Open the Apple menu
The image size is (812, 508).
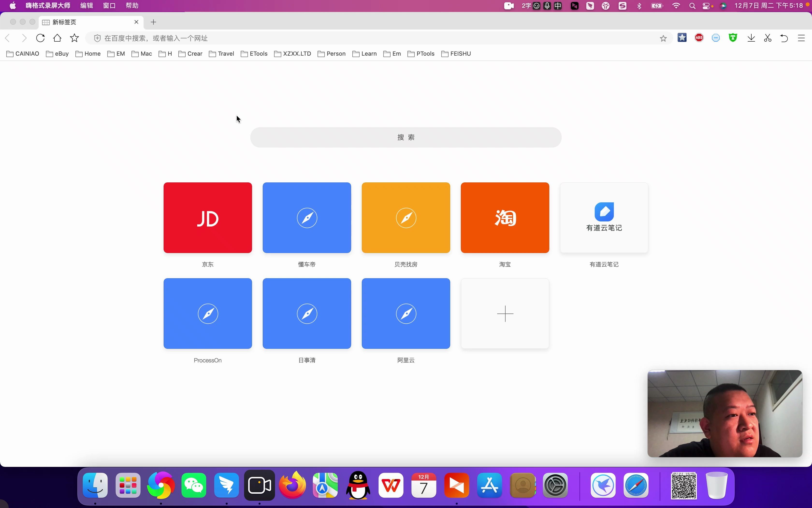[12, 6]
